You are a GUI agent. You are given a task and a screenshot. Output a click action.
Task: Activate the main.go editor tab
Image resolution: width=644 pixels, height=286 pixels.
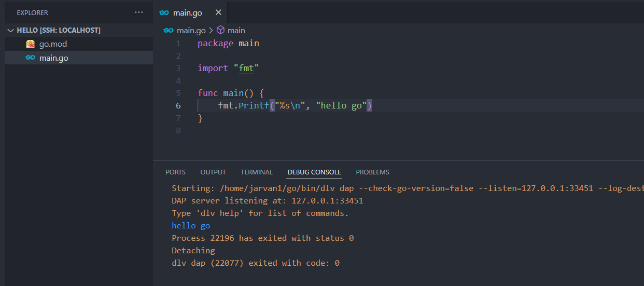[x=190, y=12]
